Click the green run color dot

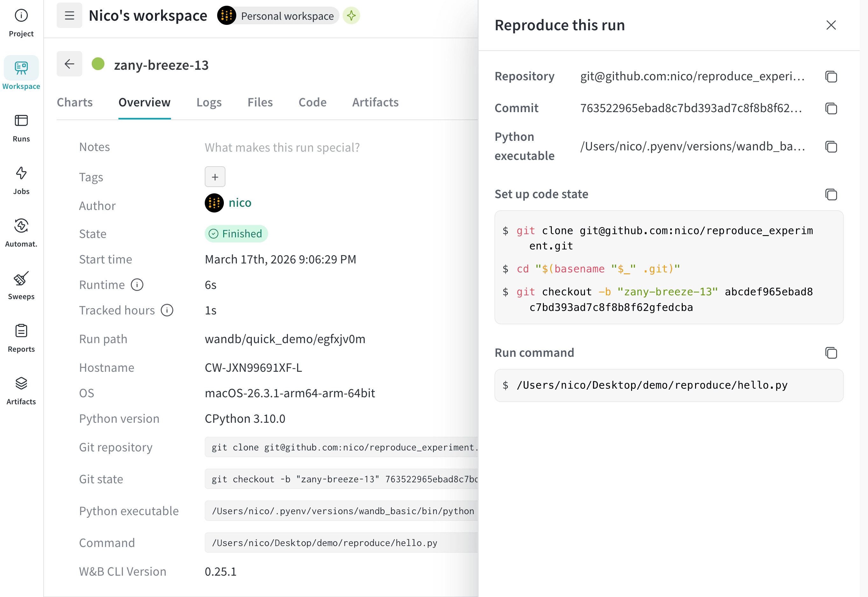click(98, 64)
